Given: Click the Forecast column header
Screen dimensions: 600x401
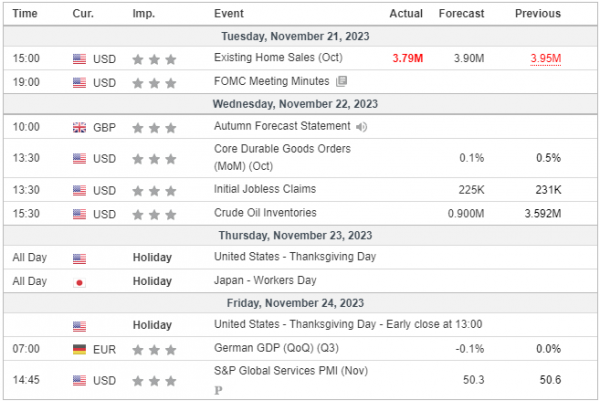Looking at the screenshot, I should pyautogui.click(x=461, y=14).
